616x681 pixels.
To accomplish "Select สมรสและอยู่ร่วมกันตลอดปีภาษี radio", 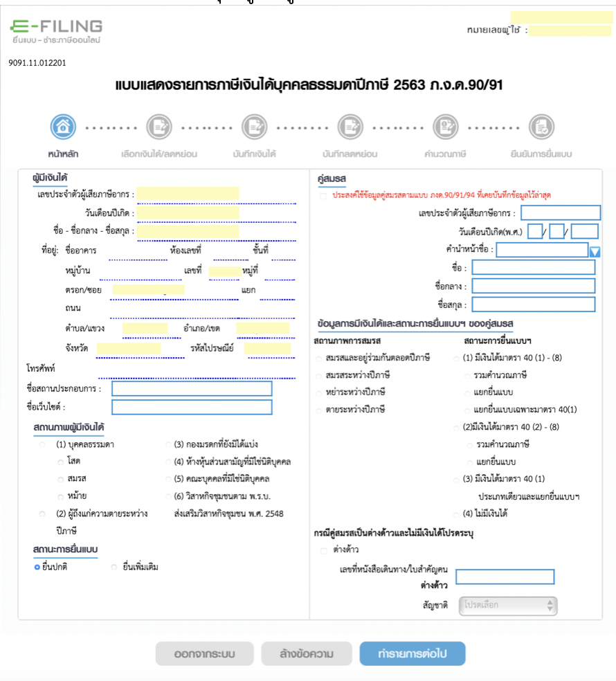I will pyautogui.click(x=319, y=358).
